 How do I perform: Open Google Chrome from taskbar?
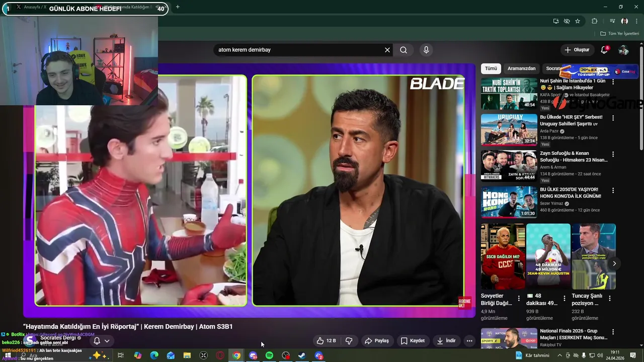236,355
